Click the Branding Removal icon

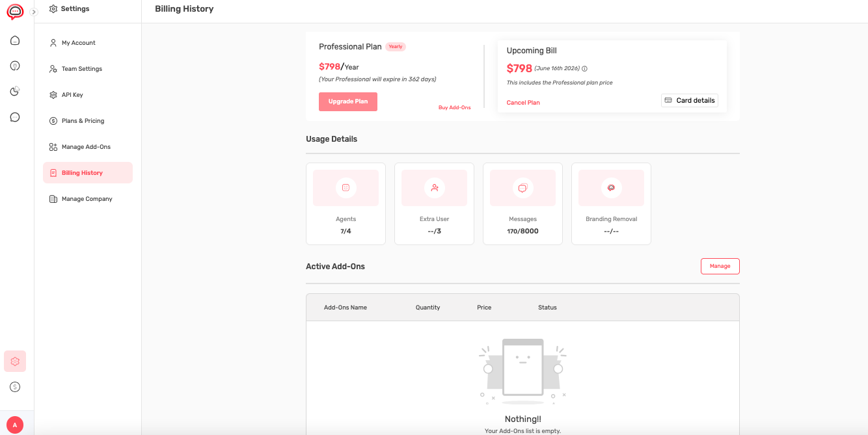coord(611,187)
